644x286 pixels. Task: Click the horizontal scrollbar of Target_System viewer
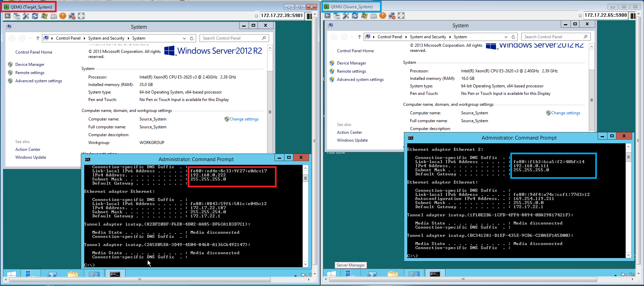[140, 280]
